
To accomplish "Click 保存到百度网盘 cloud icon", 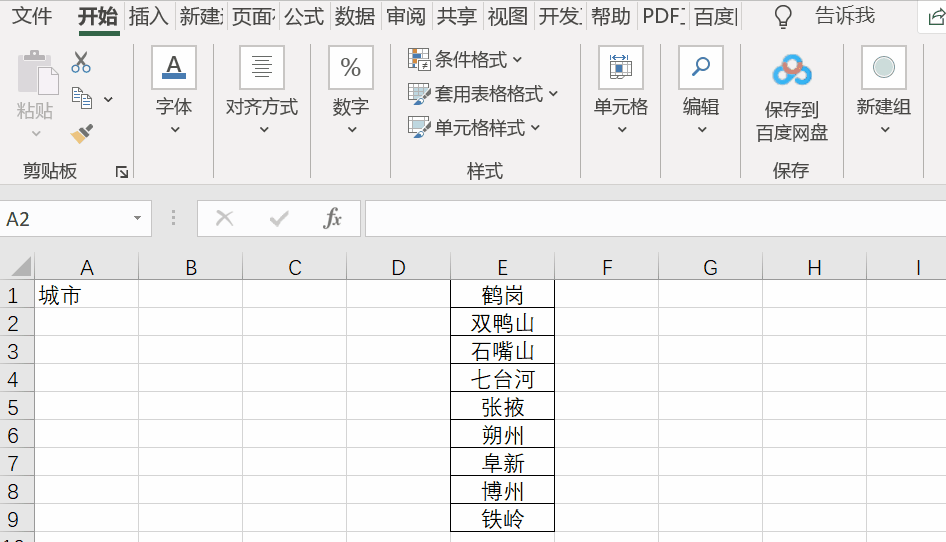I will 792,71.
